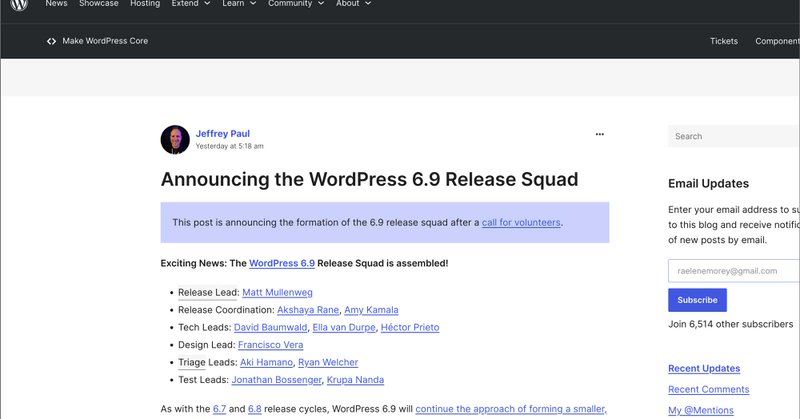The width and height of the screenshot is (800, 419).
Task: Open the My @Mentions link
Action: pyautogui.click(x=701, y=410)
